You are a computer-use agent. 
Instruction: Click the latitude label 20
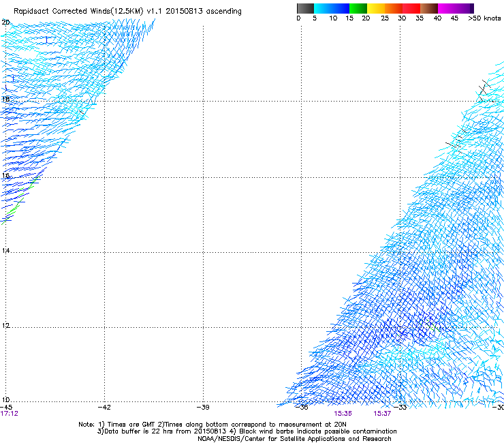coord(5,22)
